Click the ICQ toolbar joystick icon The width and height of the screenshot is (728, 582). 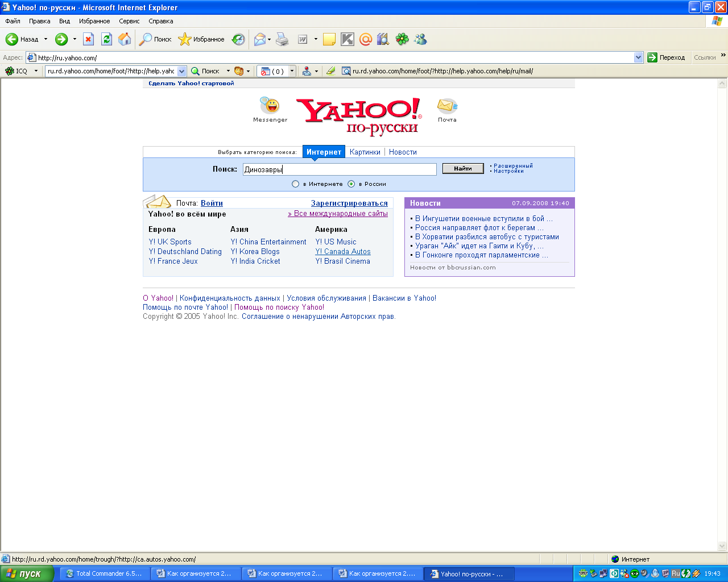(307, 71)
